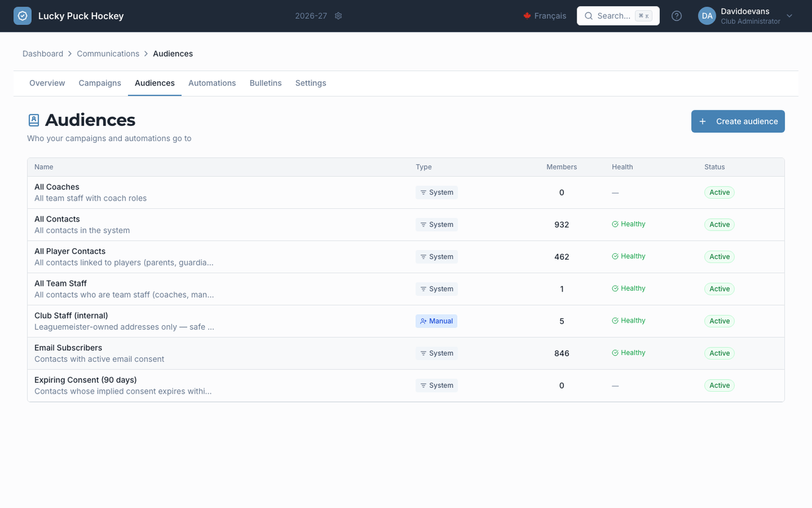The height and width of the screenshot is (508, 812).
Task: Click Healthy label in All Team Staff row
Action: pyautogui.click(x=633, y=289)
